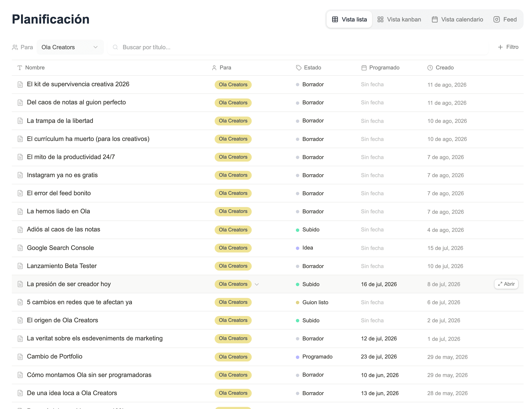The image size is (532, 409).
Task: Click document icon of El kit de supervivencia row
Action: click(20, 85)
